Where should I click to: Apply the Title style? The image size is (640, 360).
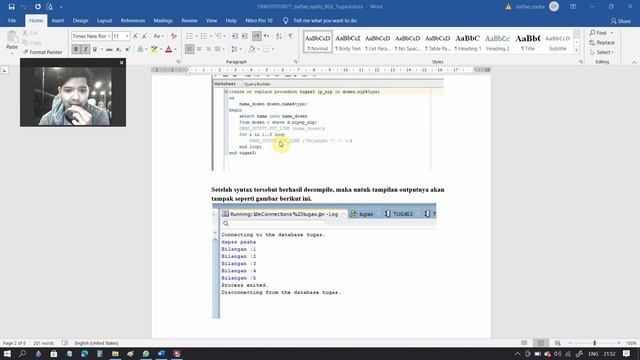528,42
